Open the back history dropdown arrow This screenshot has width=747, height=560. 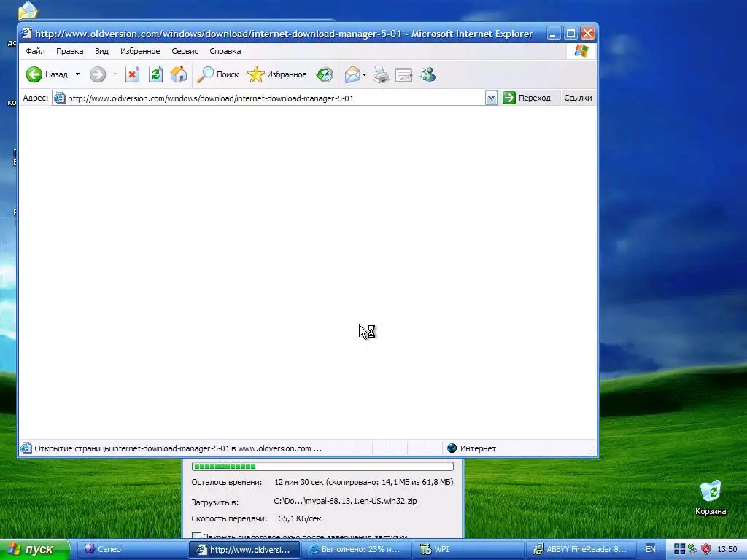tap(77, 74)
